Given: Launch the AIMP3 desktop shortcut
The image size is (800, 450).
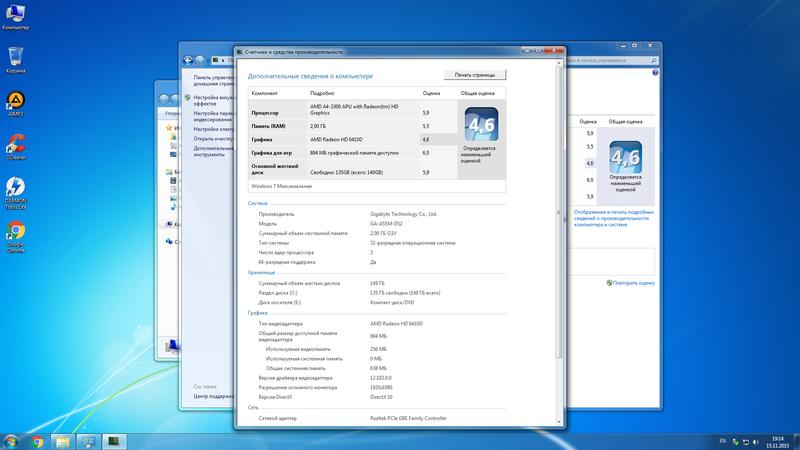Looking at the screenshot, I should (x=15, y=104).
